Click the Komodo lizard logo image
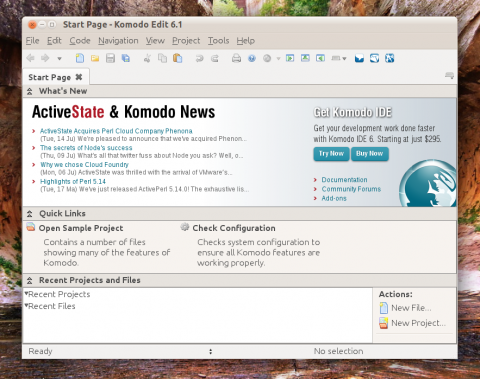The image size is (480, 379). tap(428, 183)
